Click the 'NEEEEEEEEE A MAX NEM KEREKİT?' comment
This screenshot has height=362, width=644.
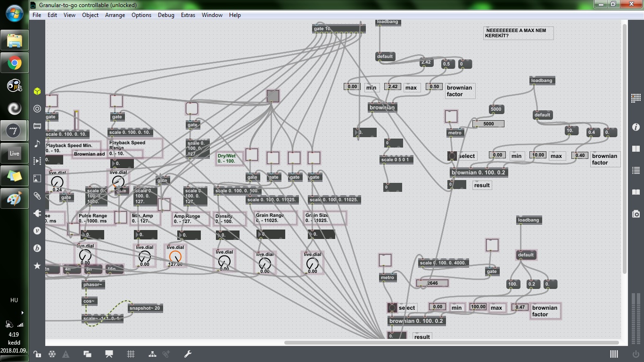[518, 33]
